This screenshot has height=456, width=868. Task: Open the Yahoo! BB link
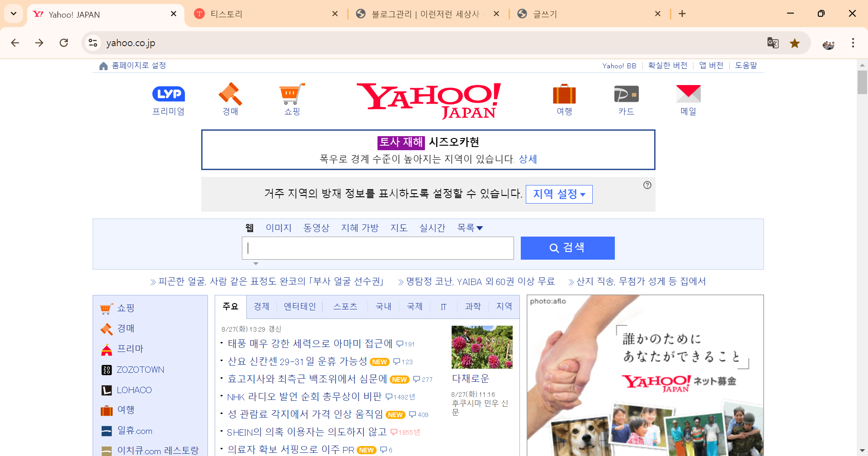tap(619, 66)
